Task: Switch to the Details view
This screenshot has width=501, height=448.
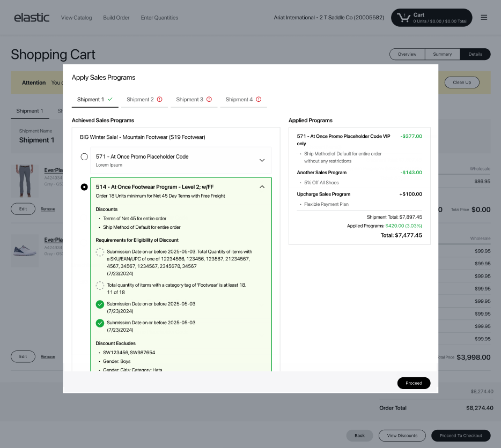Action: point(475,54)
